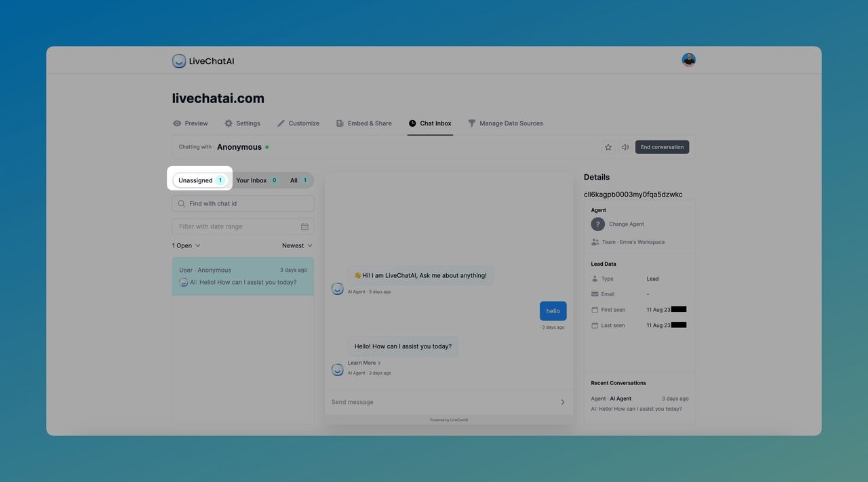Viewport: 868px width, 482px height.
Task: Click Team · Emre's Workspace text
Action: [x=633, y=242]
